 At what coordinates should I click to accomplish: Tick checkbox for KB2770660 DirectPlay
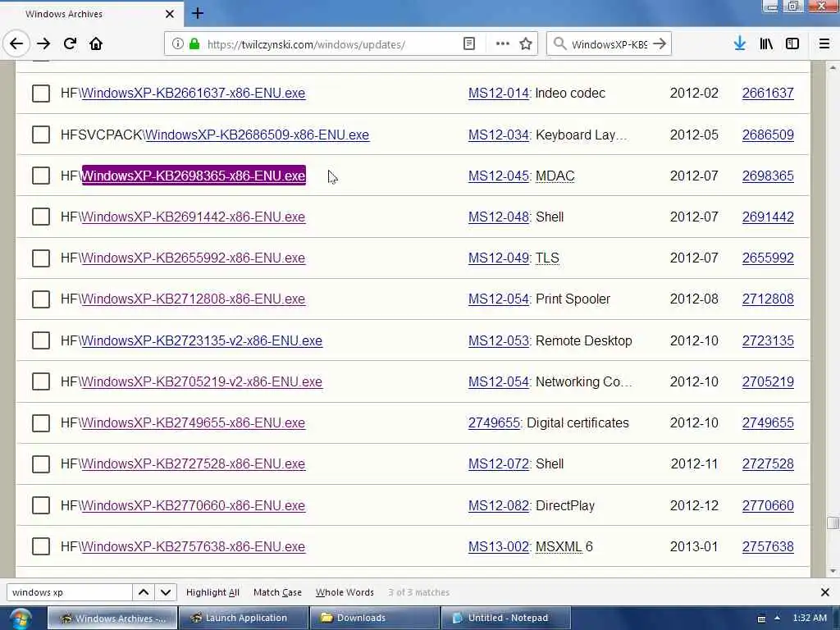(41, 505)
